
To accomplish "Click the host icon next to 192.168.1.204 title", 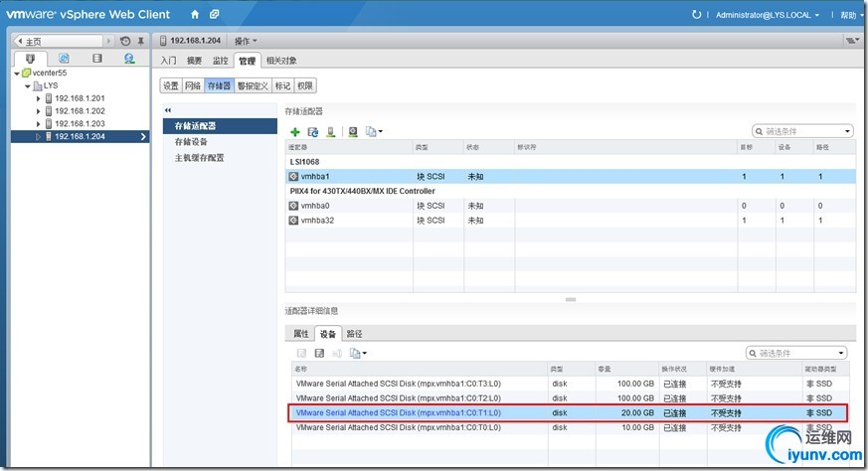I will (163, 41).
